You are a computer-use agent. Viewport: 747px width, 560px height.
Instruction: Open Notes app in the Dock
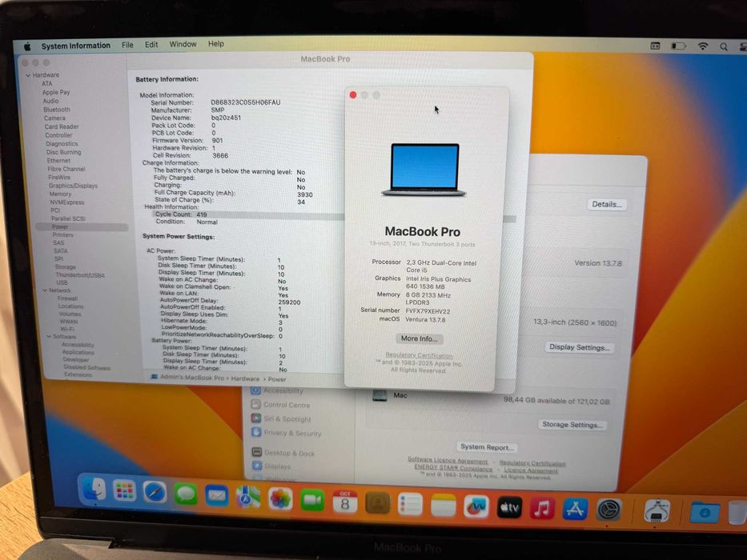[x=443, y=506]
